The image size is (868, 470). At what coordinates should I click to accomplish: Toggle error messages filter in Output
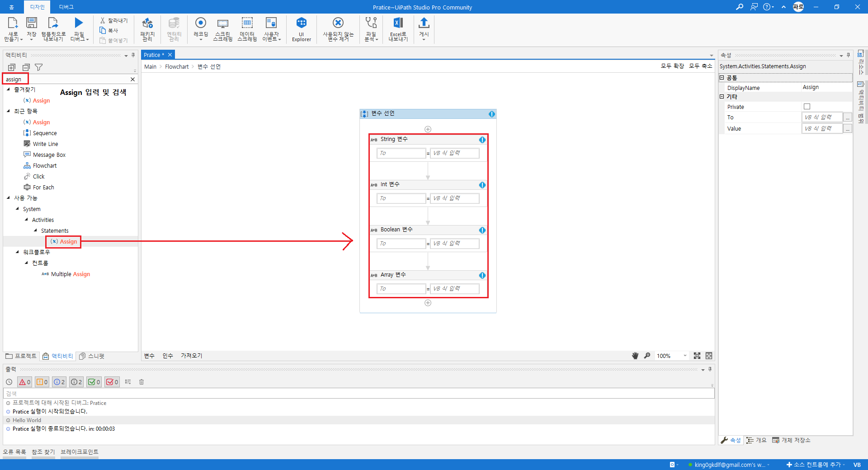click(24, 382)
